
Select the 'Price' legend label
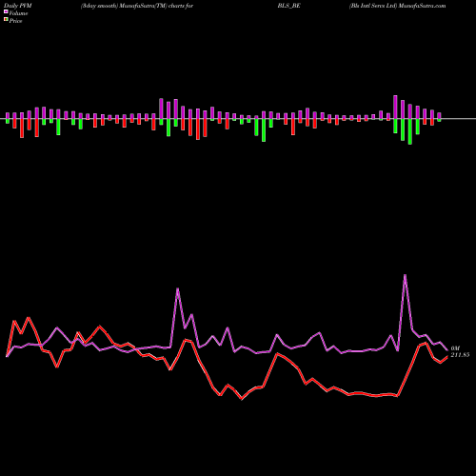pyautogui.click(x=15, y=21)
